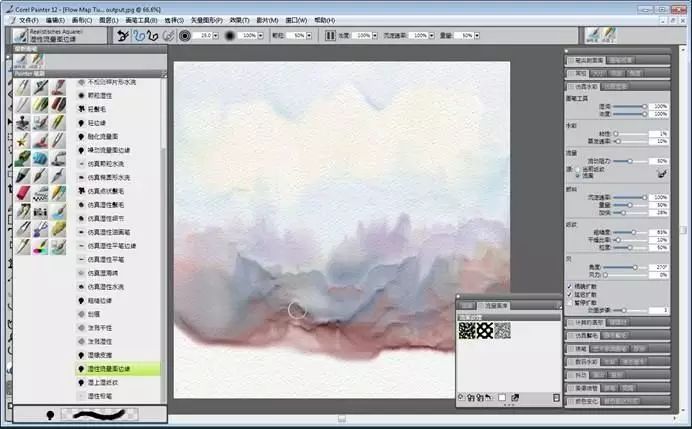Enable the unchecked pause diffusion checkbox

click(x=569, y=302)
